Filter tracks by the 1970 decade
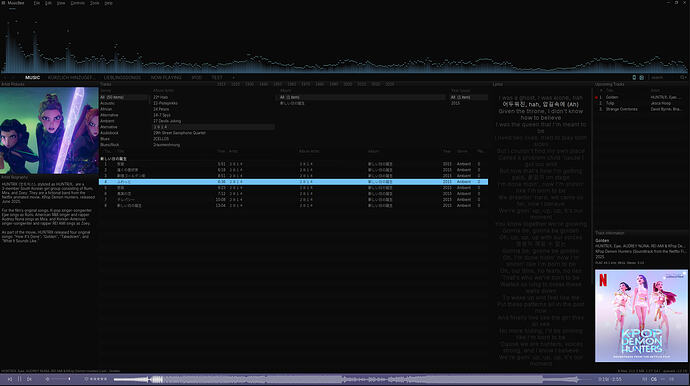The width and height of the screenshot is (690, 386). click(x=306, y=84)
